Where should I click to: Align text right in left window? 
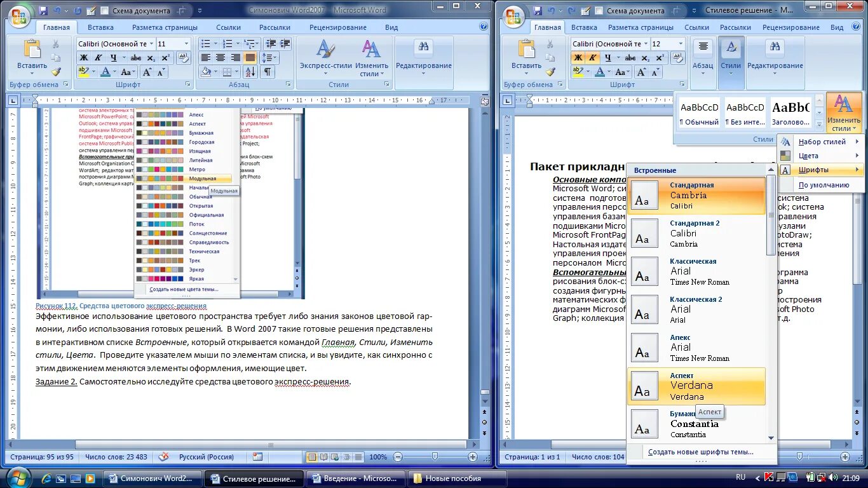pos(235,58)
